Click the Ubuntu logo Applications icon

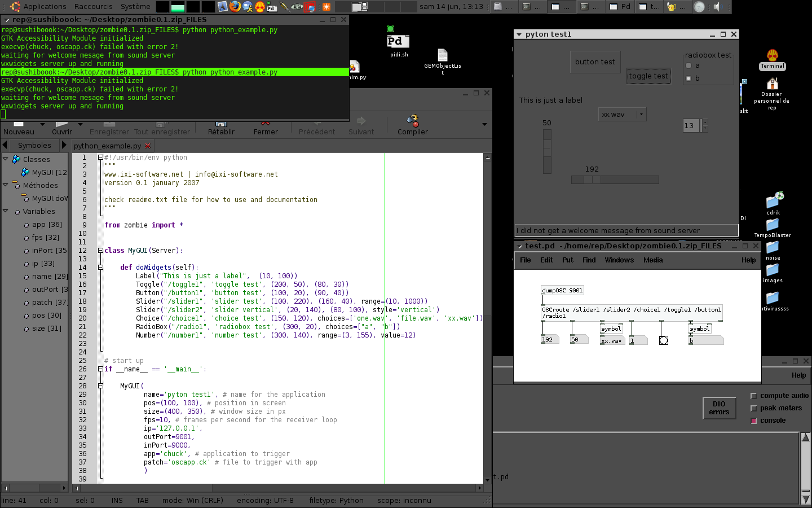pyautogui.click(x=15, y=7)
